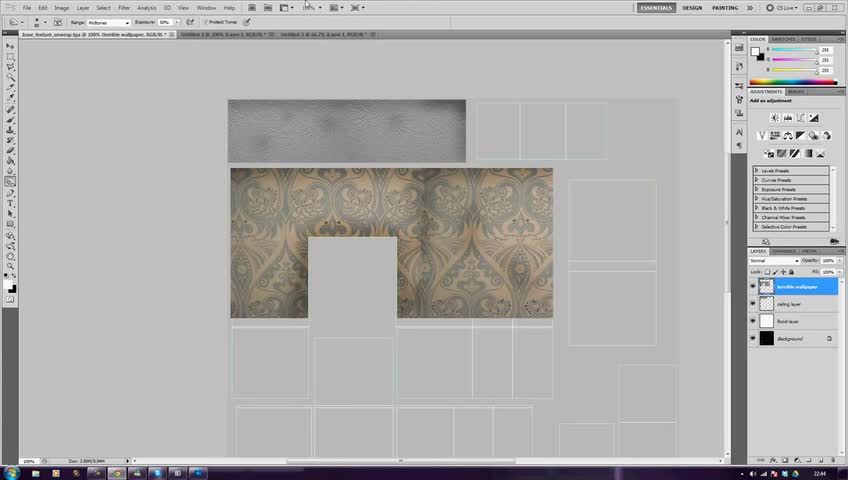Toggle Protect Tones checkbox

pyautogui.click(x=206, y=22)
